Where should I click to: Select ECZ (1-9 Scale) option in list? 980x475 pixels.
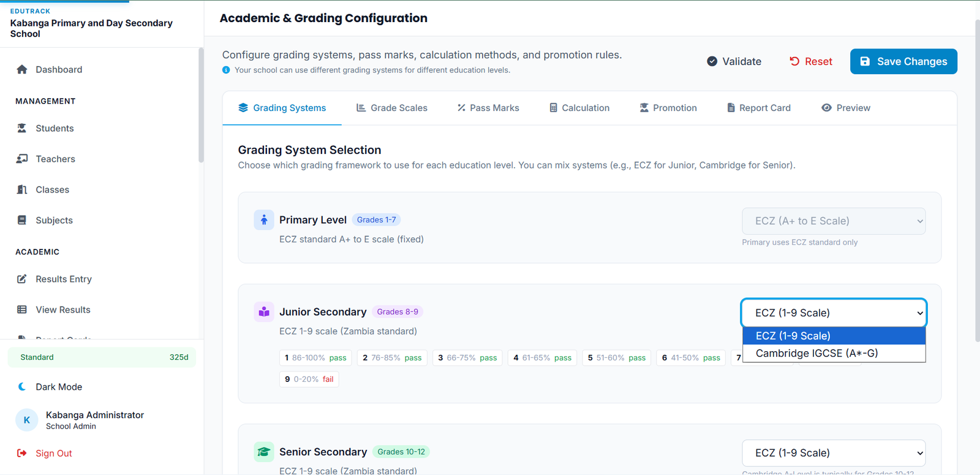834,336
